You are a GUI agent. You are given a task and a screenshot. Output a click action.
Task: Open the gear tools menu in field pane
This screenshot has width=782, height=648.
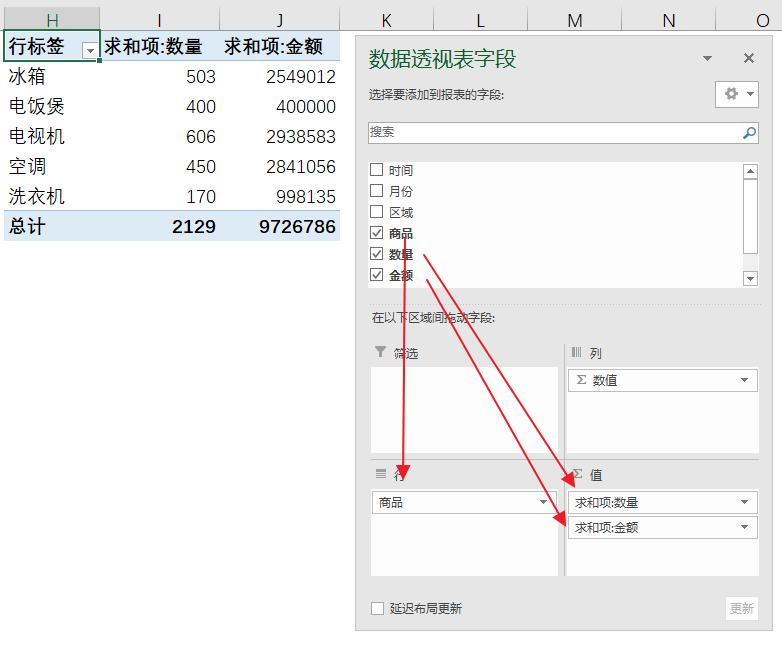pyautogui.click(x=737, y=94)
